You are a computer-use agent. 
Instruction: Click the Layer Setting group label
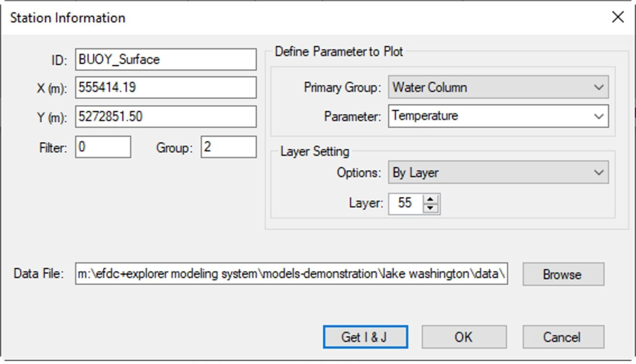click(x=315, y=152)
